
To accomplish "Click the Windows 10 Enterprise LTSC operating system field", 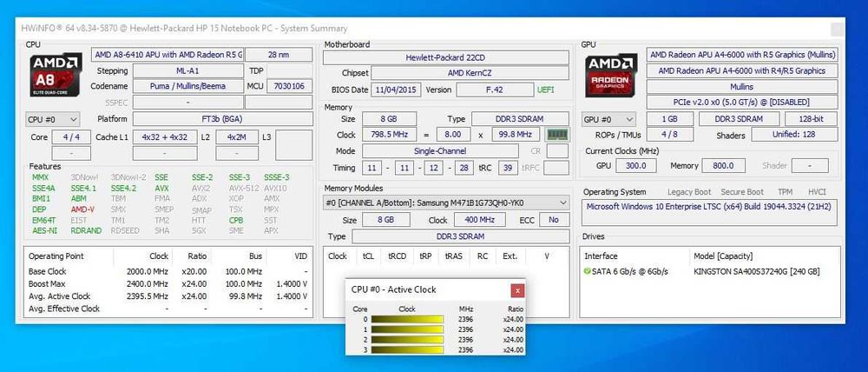I will pyautogui.click(x=711, y=213).
